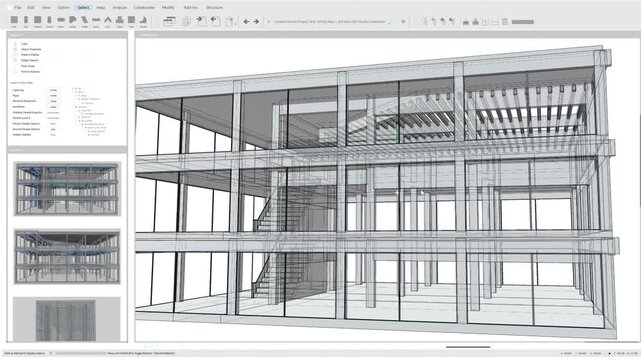Move the toolbar slider bar at right
Image resolution: width=641 pixels, height=360 pixels.
point(522,22)
